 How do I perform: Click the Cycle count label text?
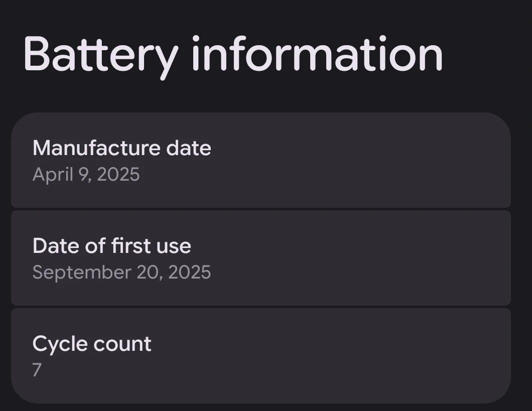pyautogui.click(x=92, y=344)
